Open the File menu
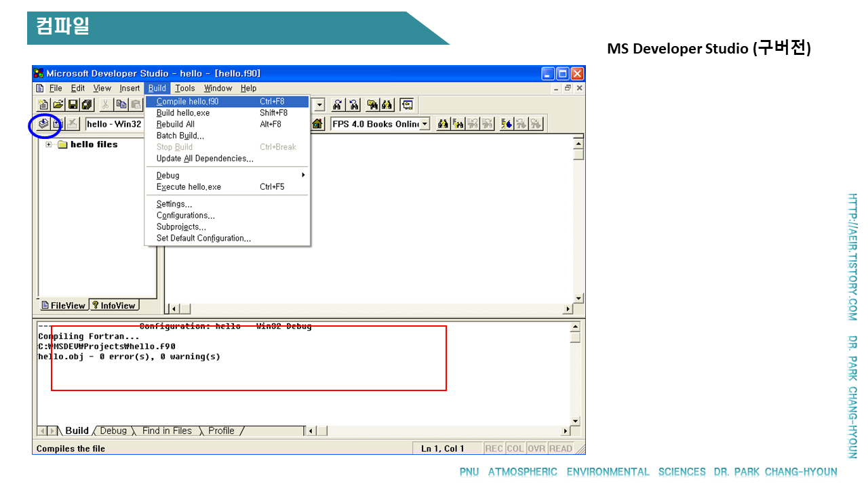 coord(56,88)
